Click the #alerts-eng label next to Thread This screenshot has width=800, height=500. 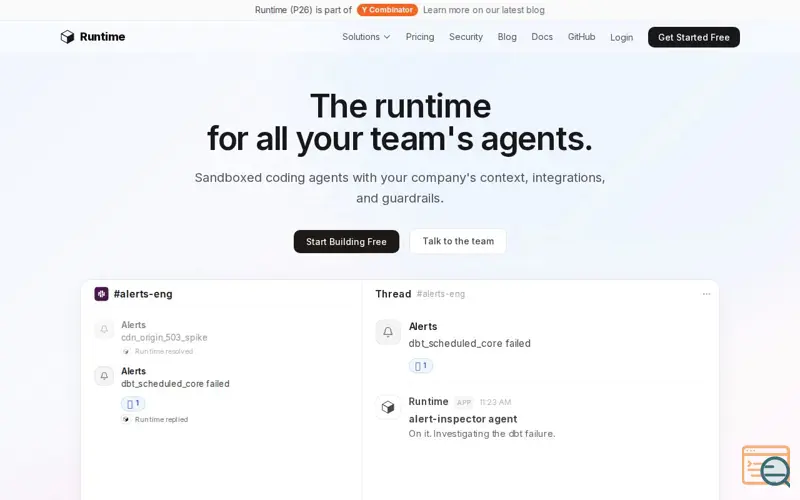point(441,294)
